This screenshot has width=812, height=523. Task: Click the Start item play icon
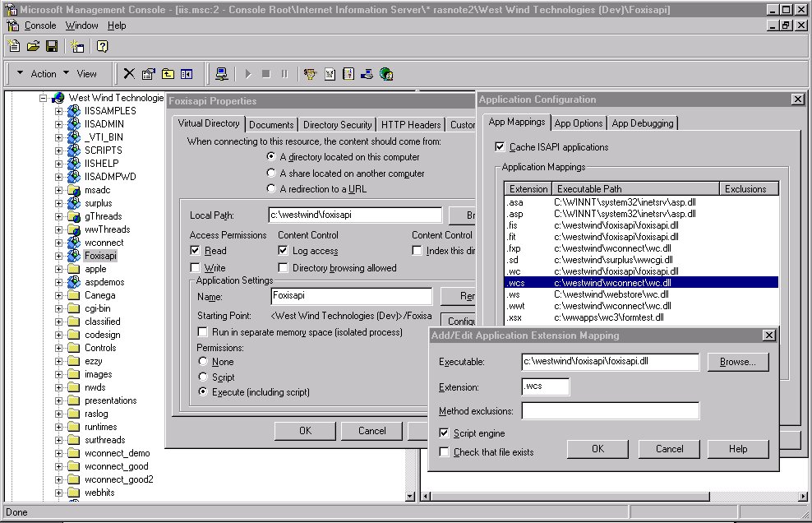click(248, 74)
